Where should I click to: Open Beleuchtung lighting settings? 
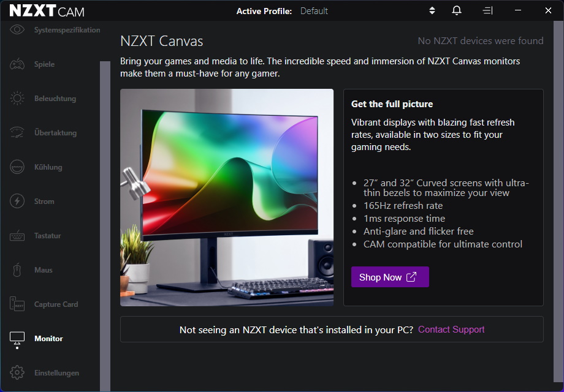(18, 98)
